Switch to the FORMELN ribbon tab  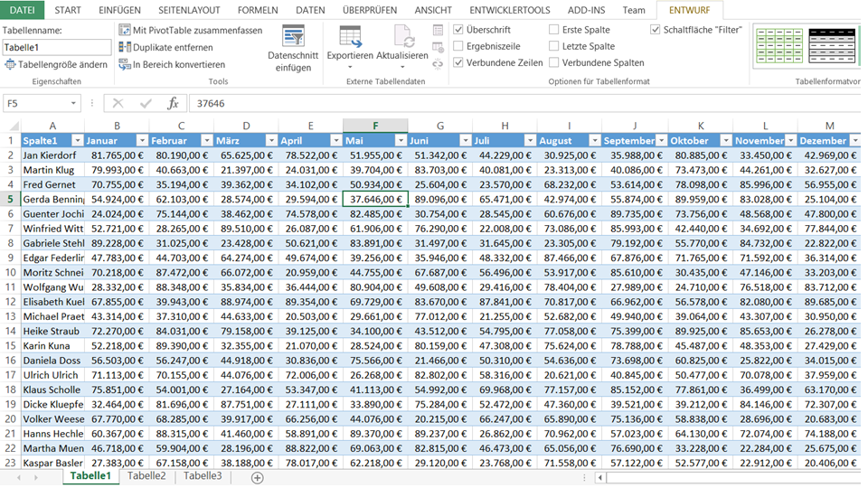[x=258, y=10]
